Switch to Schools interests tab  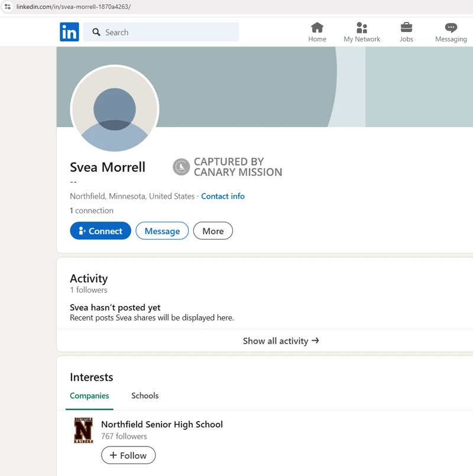click(x=145, y=396)
